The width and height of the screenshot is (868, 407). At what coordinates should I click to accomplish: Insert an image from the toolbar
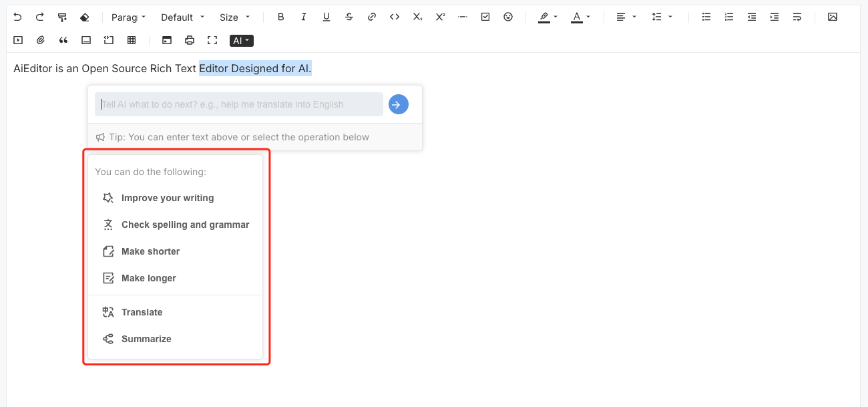(x=833, y=17)
